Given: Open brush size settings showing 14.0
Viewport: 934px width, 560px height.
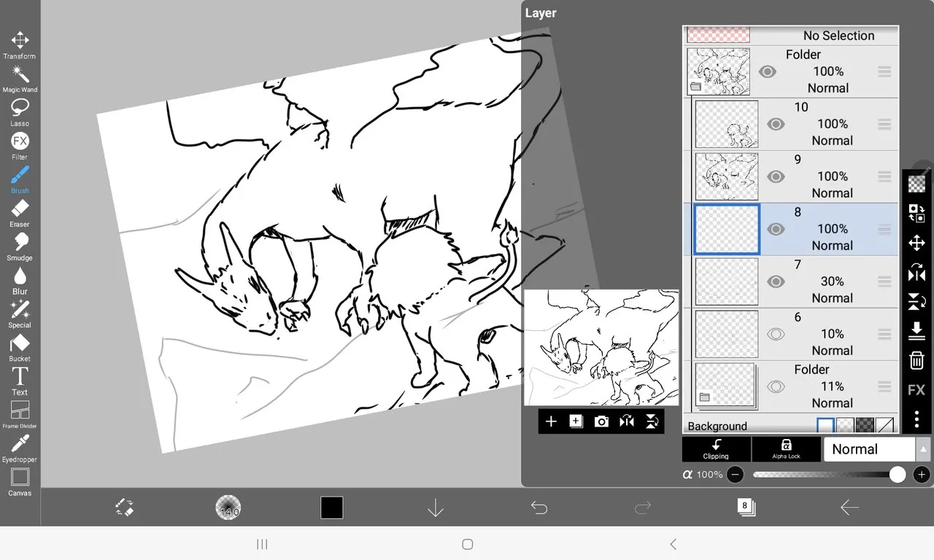Looking at the screenshot, I should [228, 507].
